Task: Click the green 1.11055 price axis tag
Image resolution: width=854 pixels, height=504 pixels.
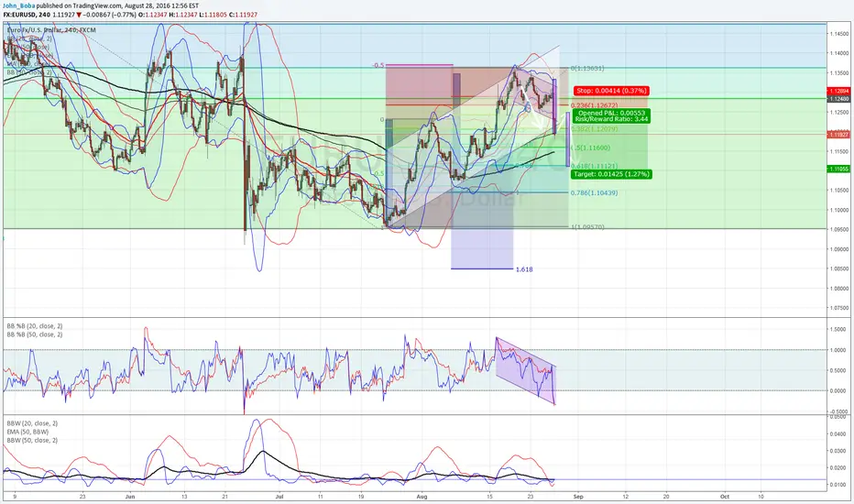Action: (x=839, y=169)
